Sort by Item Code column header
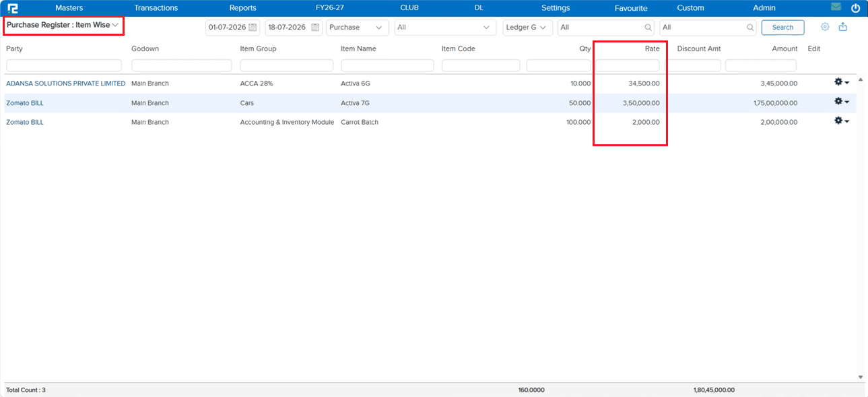Screen dimensions: 868x397 point(459,49)
